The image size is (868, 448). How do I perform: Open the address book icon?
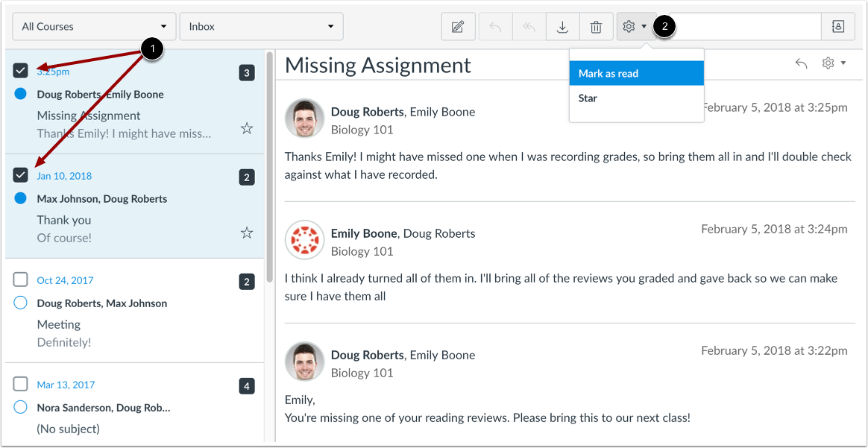pyautogui.click(x=837, y=27)
